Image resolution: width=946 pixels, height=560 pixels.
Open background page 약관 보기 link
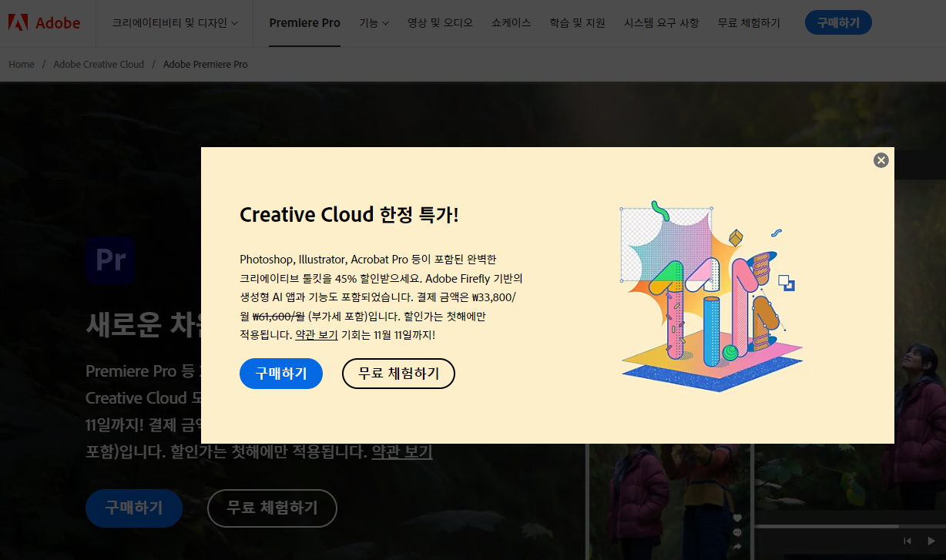tap(402, 451)
